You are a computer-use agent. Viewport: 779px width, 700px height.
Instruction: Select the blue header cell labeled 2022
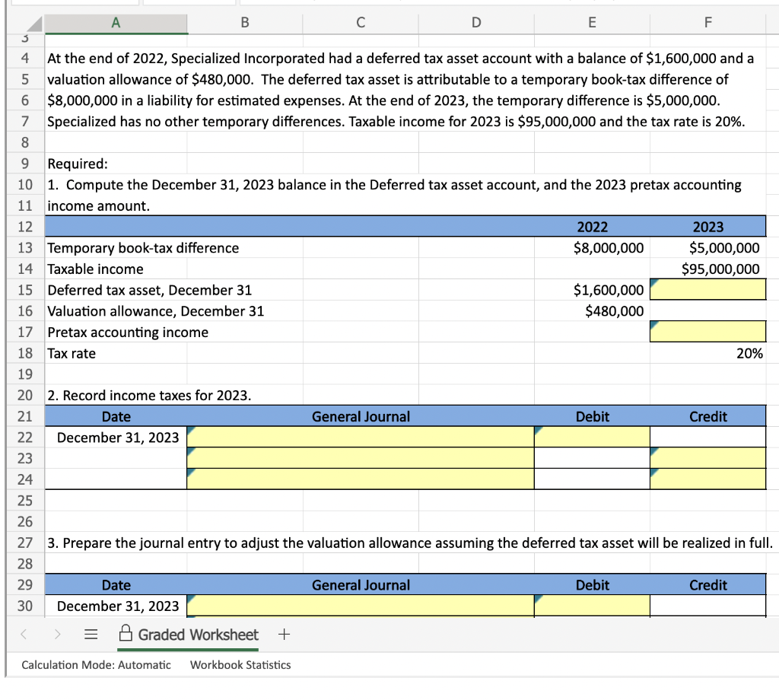[592, 226]
